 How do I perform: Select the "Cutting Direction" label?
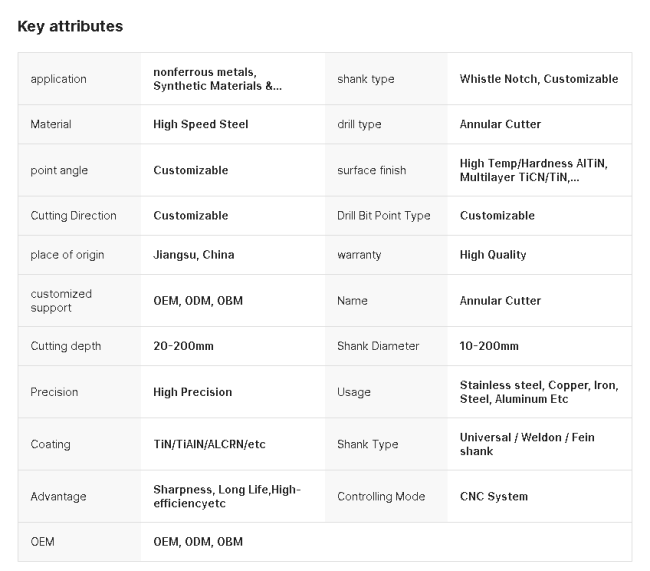point(73,216)
